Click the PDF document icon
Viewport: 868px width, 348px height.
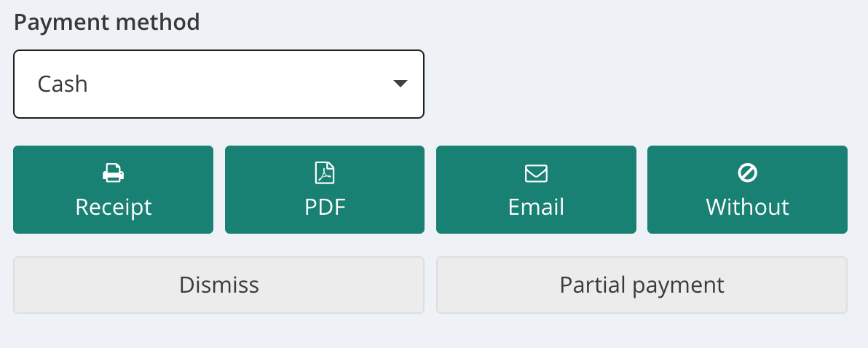click(x=325, y=173)
